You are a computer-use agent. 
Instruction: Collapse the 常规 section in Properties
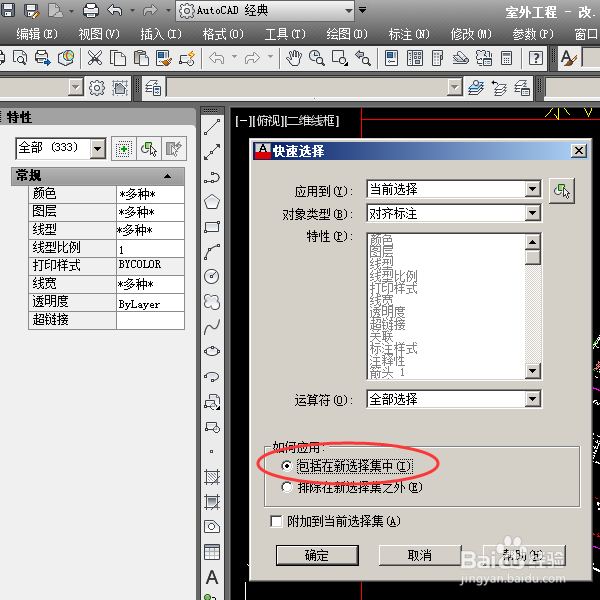tap(167, 176)
